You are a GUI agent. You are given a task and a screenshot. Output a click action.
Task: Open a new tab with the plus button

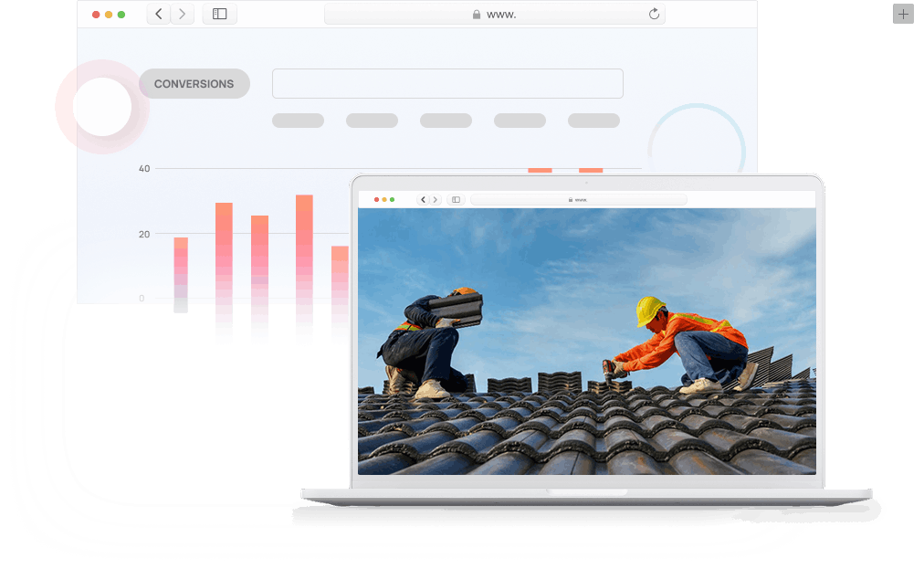pyautogui.click(x=903, y=14)
